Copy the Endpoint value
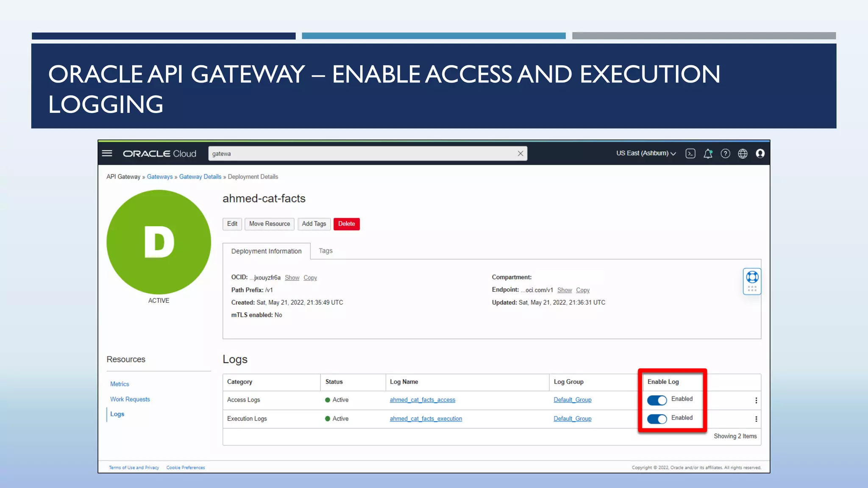Image resolution: width=868 pixels, height=488 pixels. 583,290
